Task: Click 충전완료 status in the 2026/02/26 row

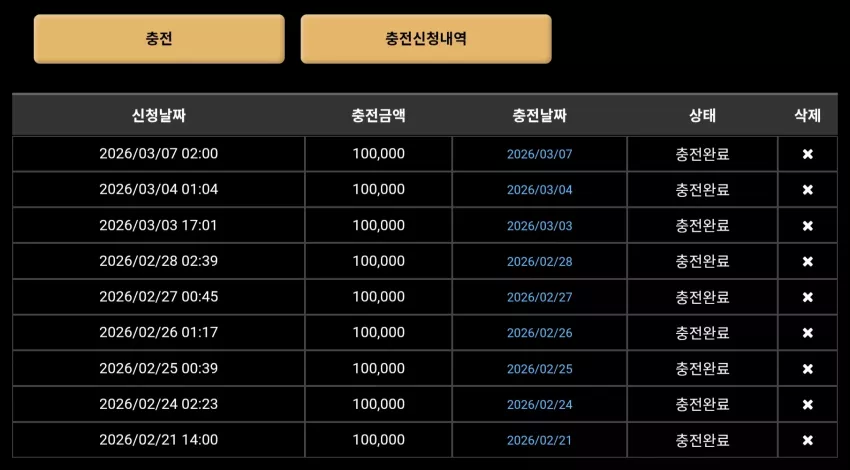Action: tap(703, 333)
